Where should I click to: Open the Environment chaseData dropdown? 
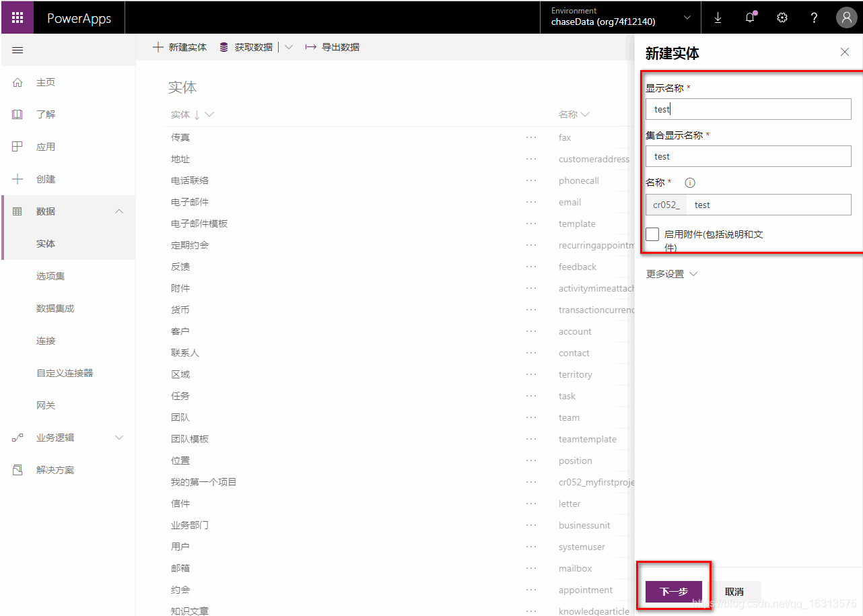pyautogui.click(x=620, y=18)
